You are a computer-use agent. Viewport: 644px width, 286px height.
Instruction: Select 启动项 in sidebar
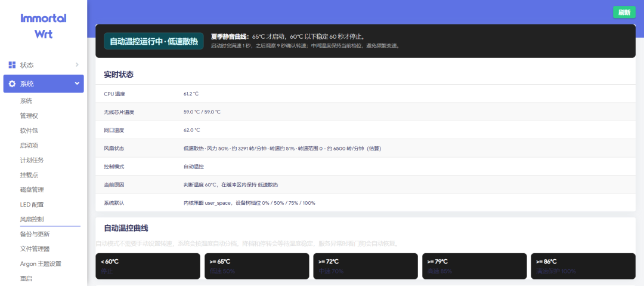click(x=29, y=145)
